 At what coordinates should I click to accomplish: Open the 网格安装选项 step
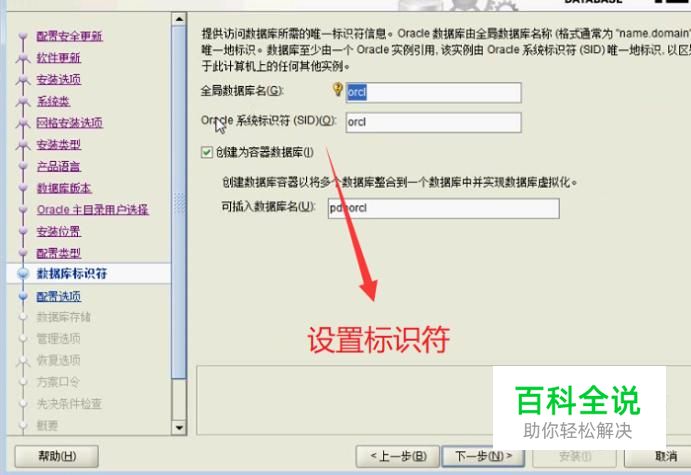click(x=69, y=122)
